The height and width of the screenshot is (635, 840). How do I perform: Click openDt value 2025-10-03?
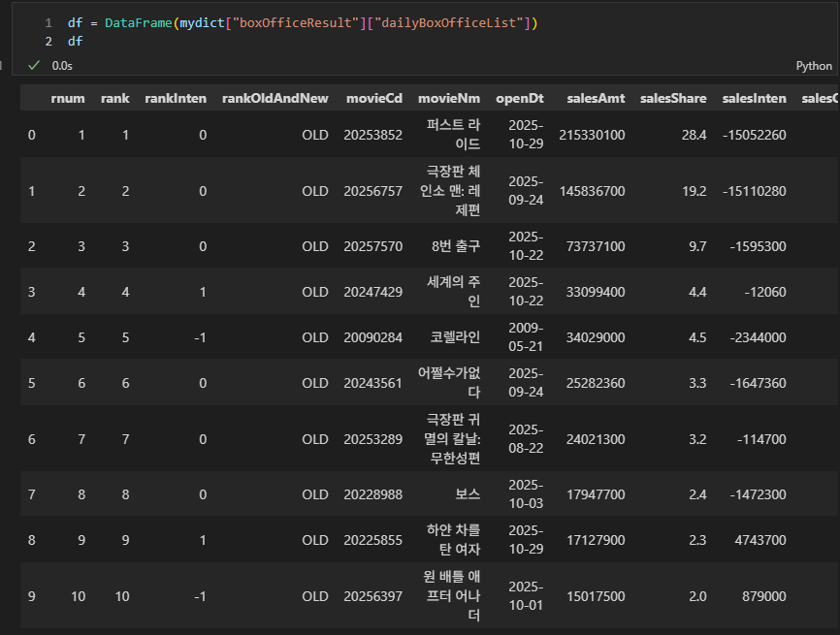526,494
